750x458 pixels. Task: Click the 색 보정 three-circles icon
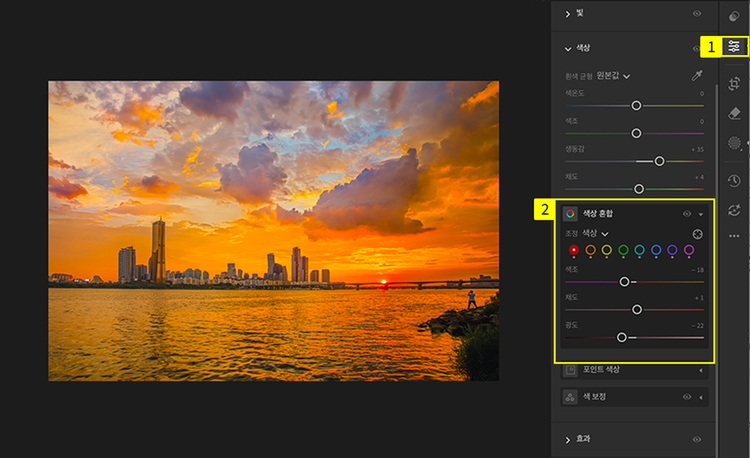pyautogui.click(x=570, y=397)
